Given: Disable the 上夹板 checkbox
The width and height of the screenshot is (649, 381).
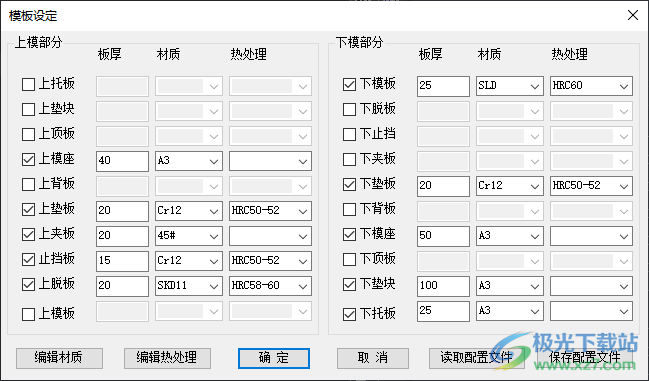Looking at the screenshot, I should (x=28, y=235).
